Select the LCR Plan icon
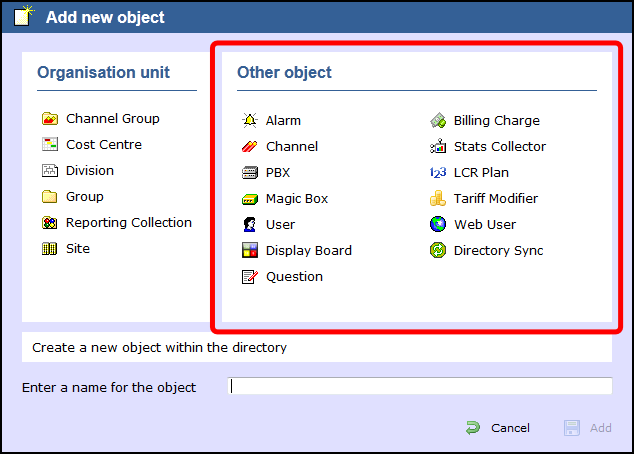Screen dimensions: 634x454 438,173
